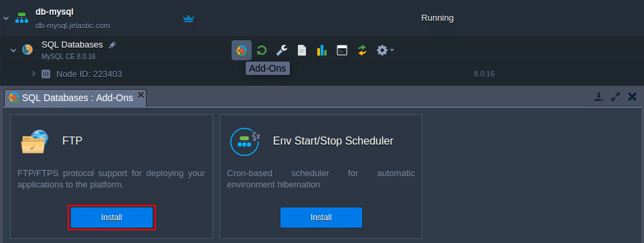This screenshot has width=644, height=243.
Task: Open the db-mysql.jelastic.com domain link
Action: tap(73, 25)
